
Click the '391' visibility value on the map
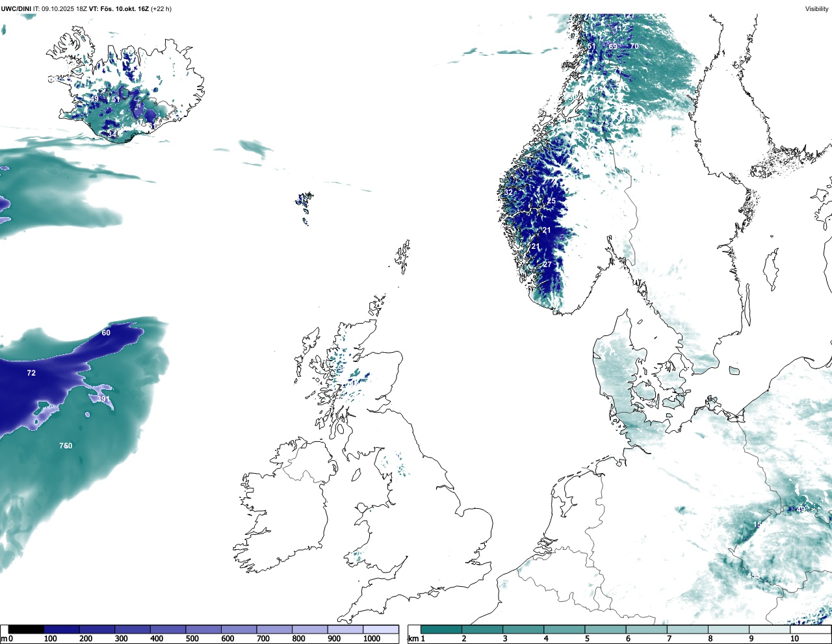(103, 399)
